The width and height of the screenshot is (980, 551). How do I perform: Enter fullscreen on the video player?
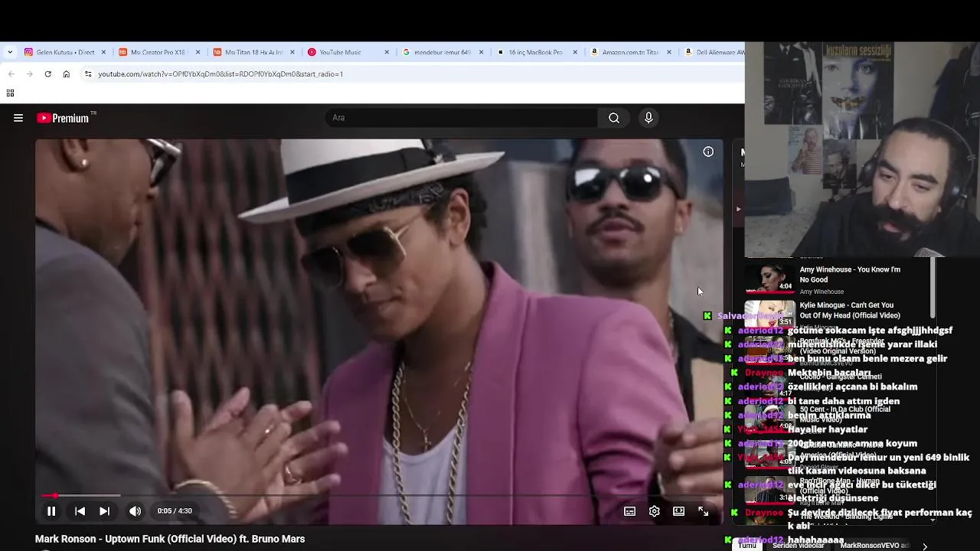[x=703, y=511]
